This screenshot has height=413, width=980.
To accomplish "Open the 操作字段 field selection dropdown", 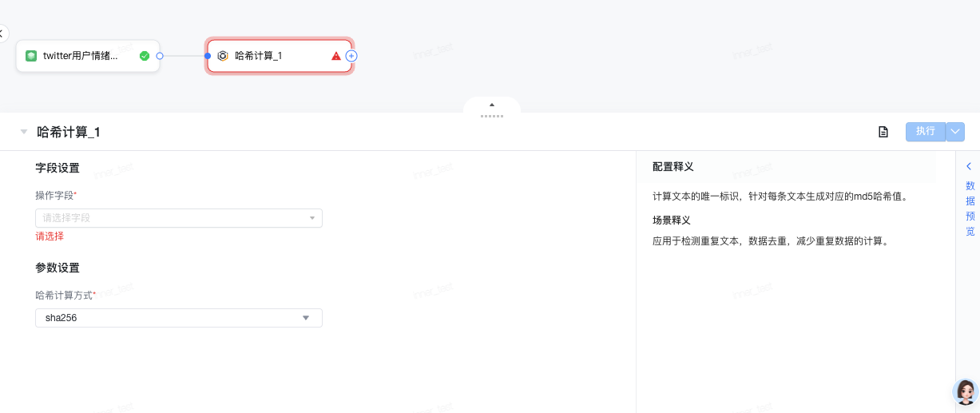I will 179,218.
